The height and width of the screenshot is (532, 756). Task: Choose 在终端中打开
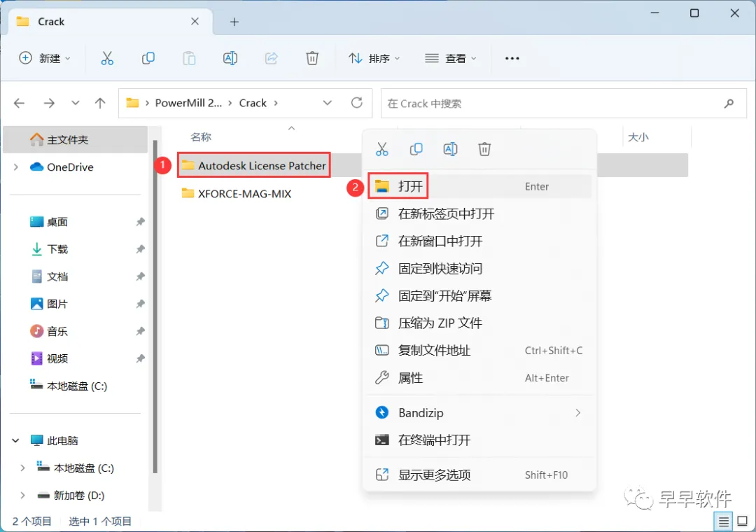pyautogui.click(x=479, y=440)
